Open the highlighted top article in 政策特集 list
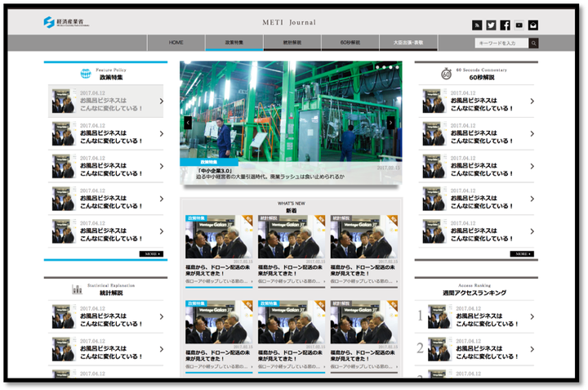This screenshot has width=588, height=390. coord(105,101)
